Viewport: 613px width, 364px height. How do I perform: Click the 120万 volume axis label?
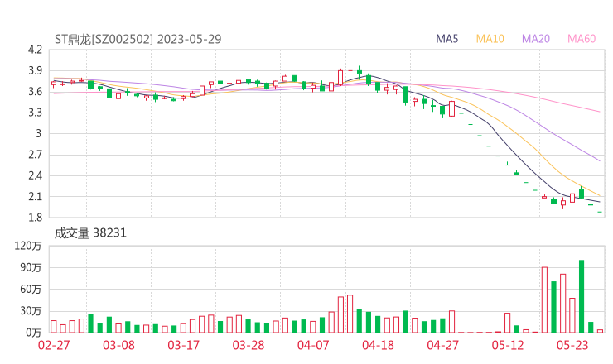[28, 246]
